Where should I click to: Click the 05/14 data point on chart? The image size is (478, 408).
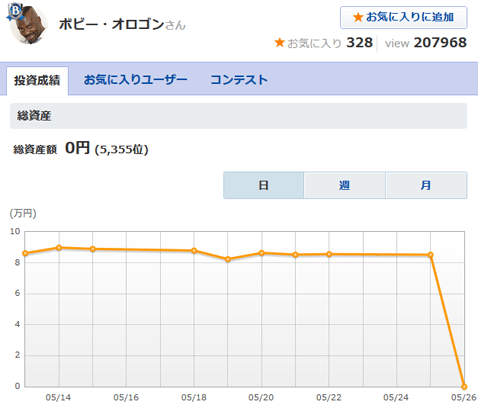tap(59, 248)
